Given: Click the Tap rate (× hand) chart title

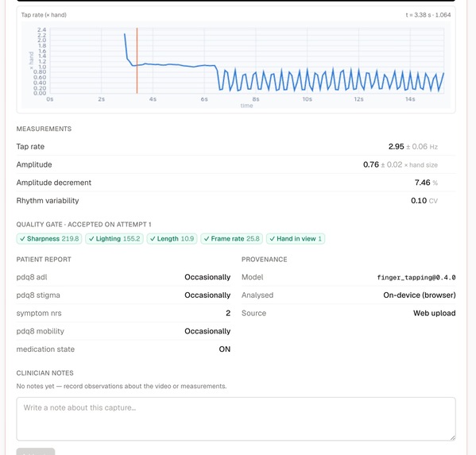Looking at the screenshot, I should [x=44, y=15].
